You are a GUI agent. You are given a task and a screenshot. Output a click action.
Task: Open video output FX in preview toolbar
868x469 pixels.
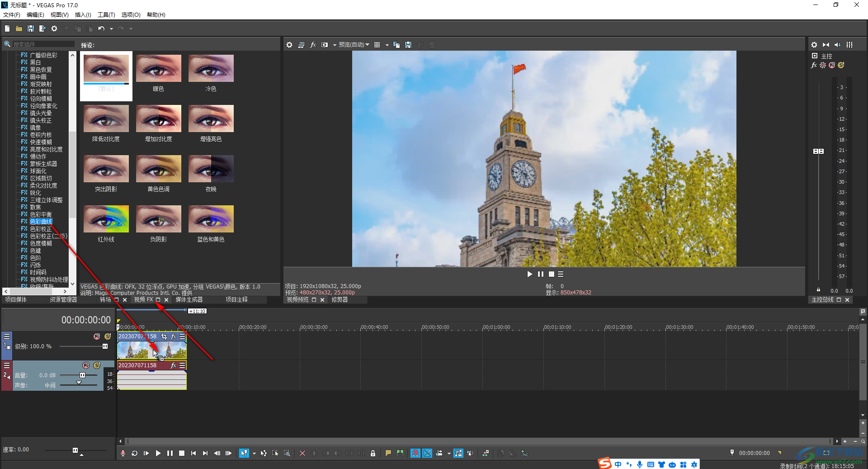pos(313,45)
